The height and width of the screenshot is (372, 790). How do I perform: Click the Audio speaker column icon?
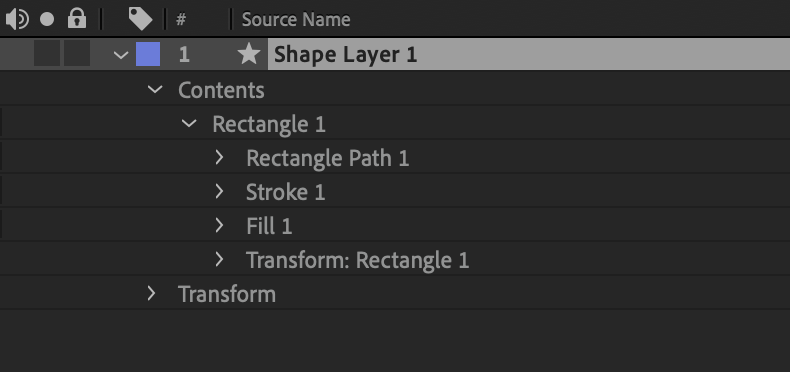(17, 20)
